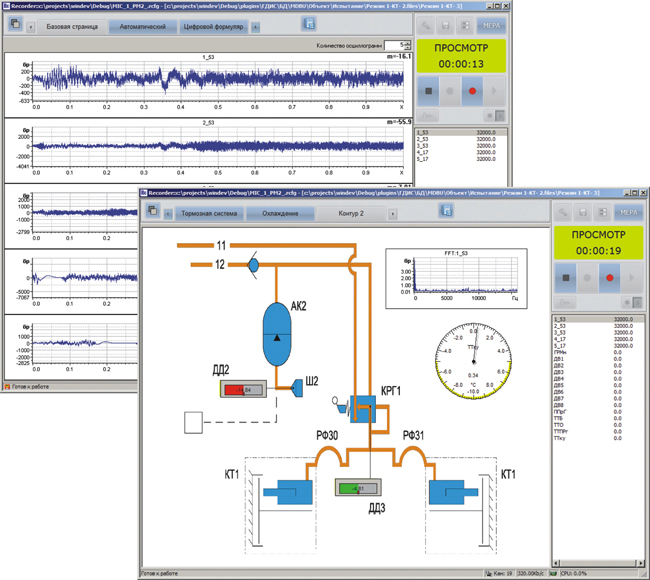Open the Автоматический tab
Screen dimensions: 650x580
pyautogui.click(x=143, y=26)
